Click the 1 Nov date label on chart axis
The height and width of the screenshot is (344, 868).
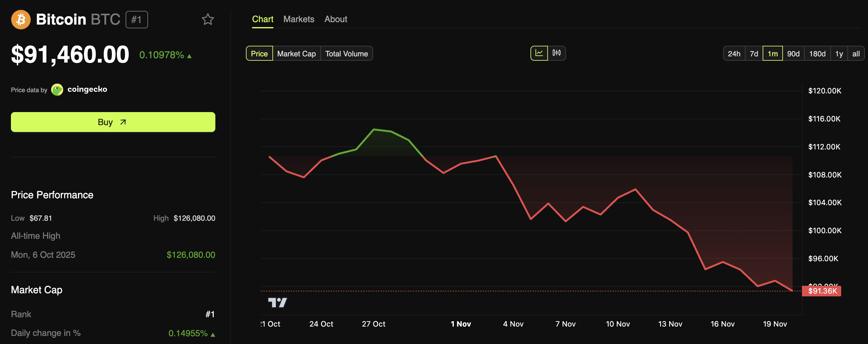461,324
